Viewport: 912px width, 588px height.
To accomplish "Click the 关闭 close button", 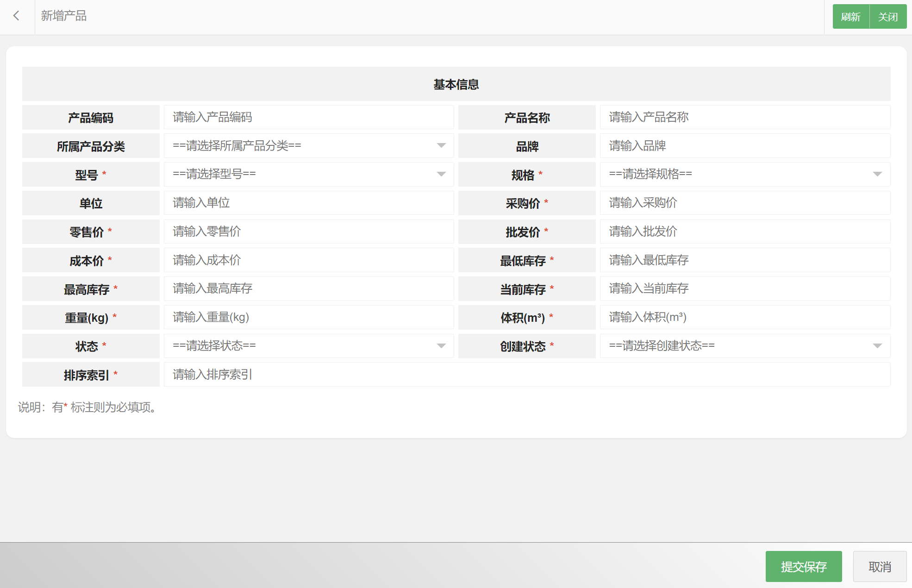I will pos(888,17).
